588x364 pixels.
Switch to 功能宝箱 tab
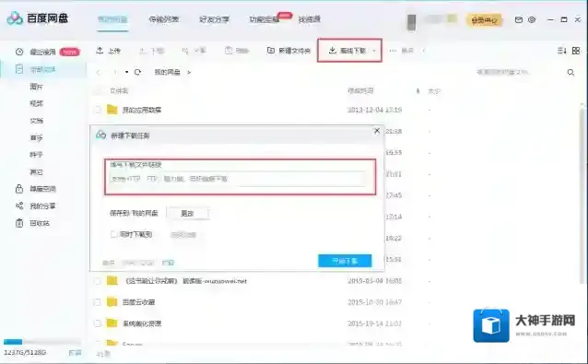(265, 19)
